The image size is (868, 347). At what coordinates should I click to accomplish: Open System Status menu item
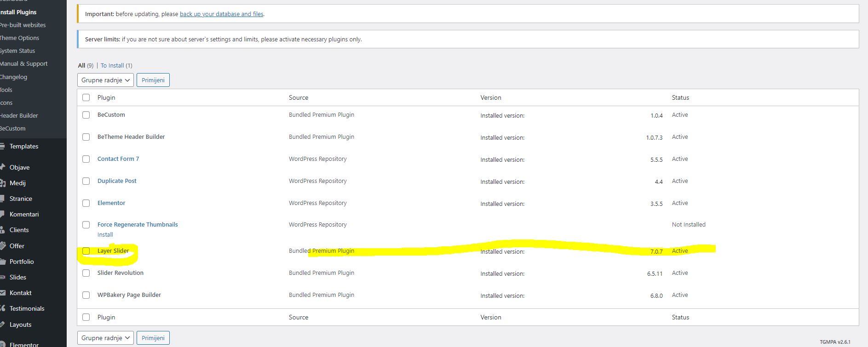[17, 51]
